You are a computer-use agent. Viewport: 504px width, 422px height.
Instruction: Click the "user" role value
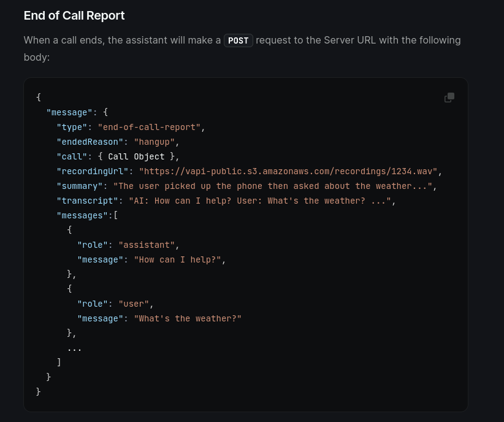(x=134, y=304)
